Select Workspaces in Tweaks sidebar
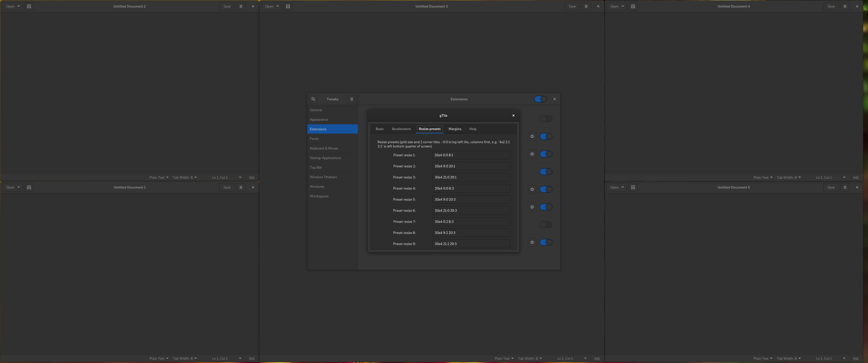 pyautogui.click(x=332, y=196)
